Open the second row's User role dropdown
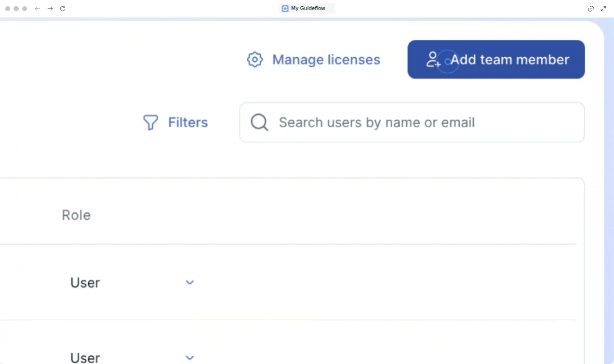This screenshot has width=614, height=364. tap(85, 357)
